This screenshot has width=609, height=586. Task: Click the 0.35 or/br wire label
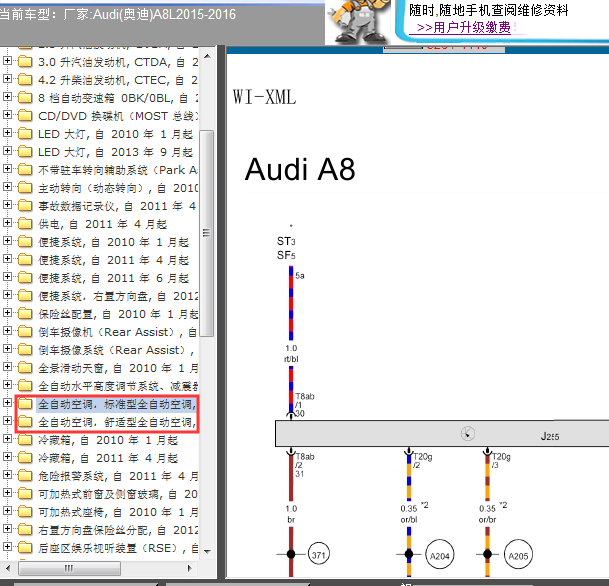click(x=487, y=514)
